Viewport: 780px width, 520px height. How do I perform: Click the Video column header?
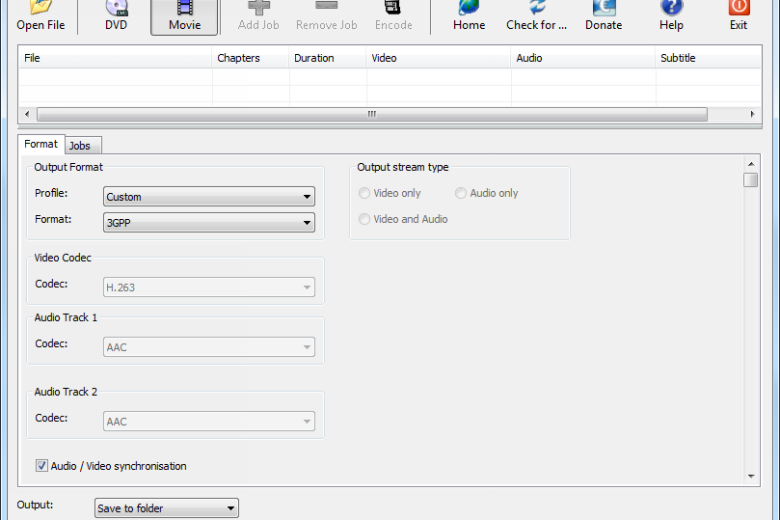(438, 58)
